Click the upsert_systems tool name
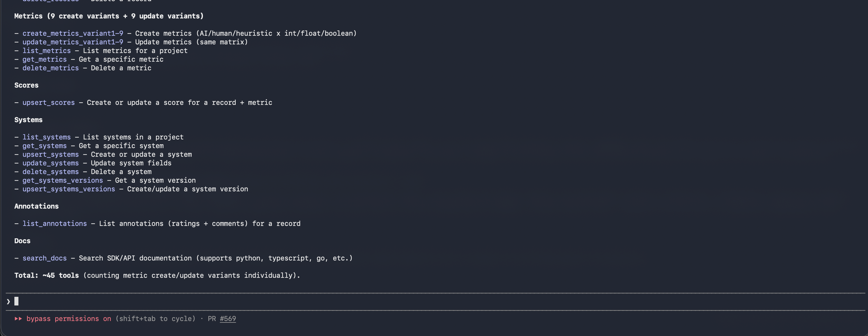Image resolution: width=868 pixels, height=336 pixels. (51, 154)
